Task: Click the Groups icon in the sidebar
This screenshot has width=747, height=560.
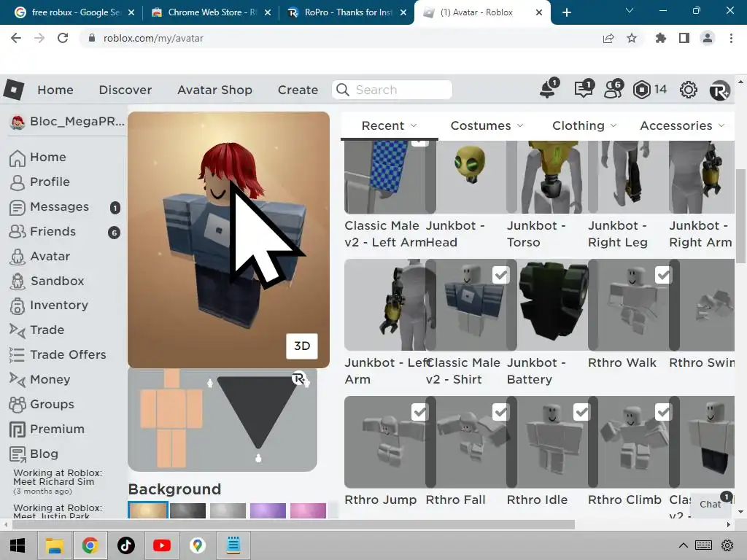Action: [x=18, y=405]
